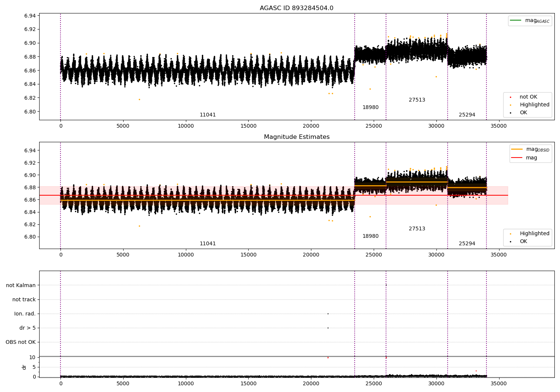Viewport: 560px width, 392px height.
Task: Select the "OBS not OK" axis label
Action: tap(21, 342)
